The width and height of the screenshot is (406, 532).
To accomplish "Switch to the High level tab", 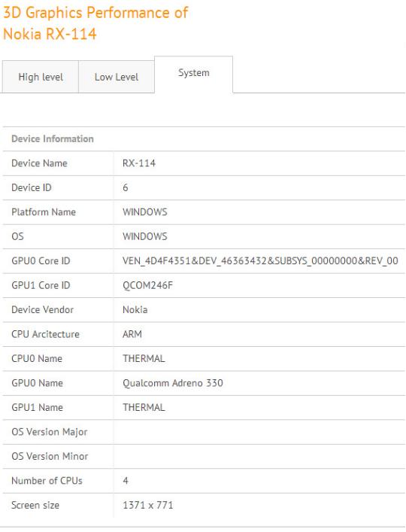I will click(41, 77).
